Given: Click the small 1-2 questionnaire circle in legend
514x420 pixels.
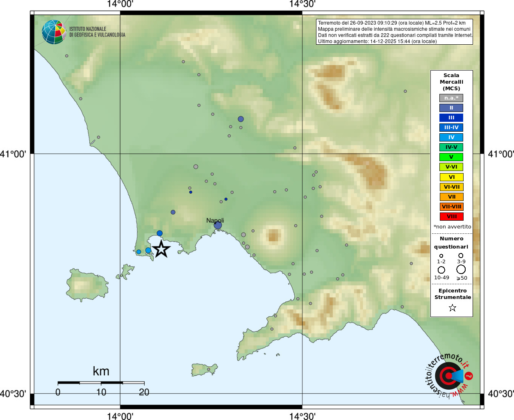Looking at the screenshot, I should coord(441,256).
